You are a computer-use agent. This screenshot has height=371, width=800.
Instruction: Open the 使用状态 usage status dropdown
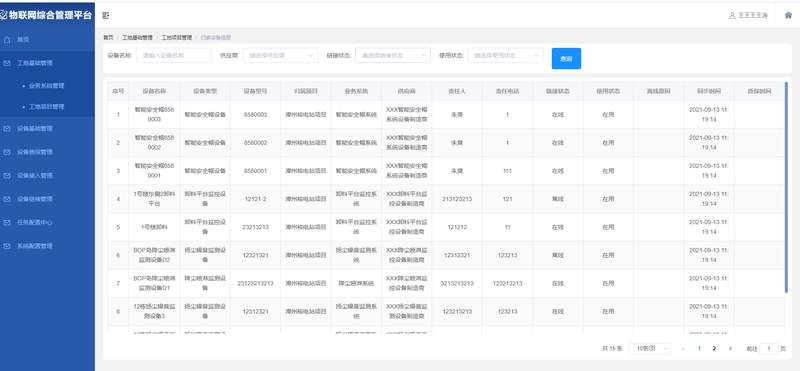[x=506, y=56]
